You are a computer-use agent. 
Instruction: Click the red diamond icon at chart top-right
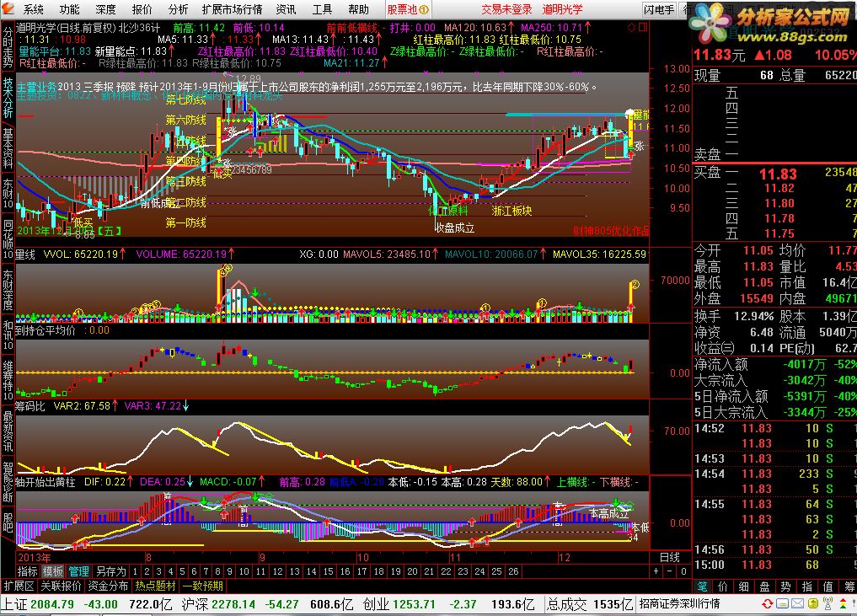tap(632, 27)
